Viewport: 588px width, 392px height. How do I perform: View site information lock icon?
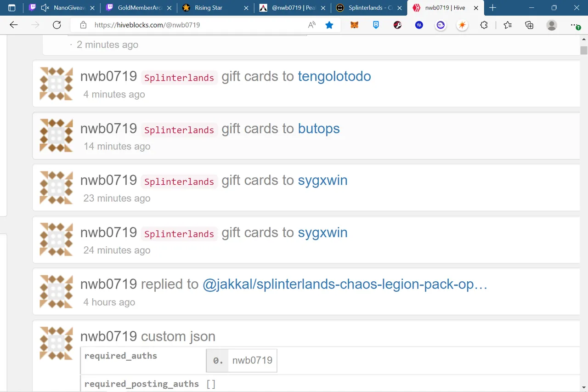tap(83, 25)
